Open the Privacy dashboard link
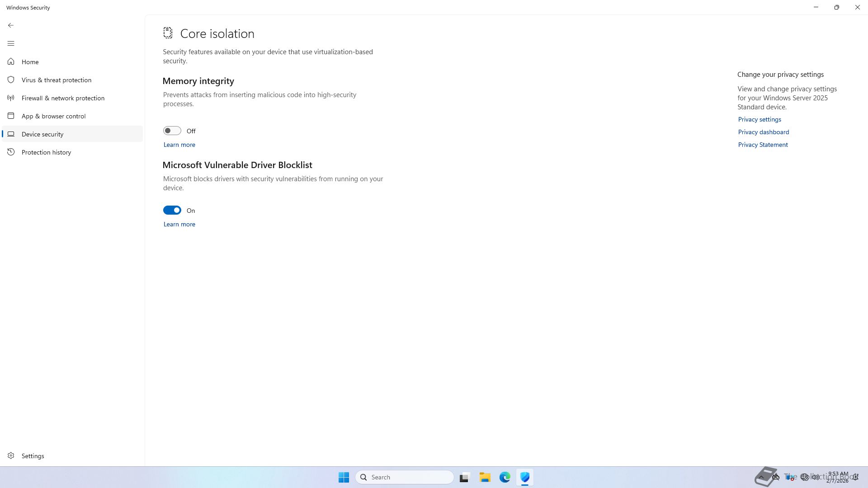The height and width of the screenshot is (488, 868). [x=763, y=132]
